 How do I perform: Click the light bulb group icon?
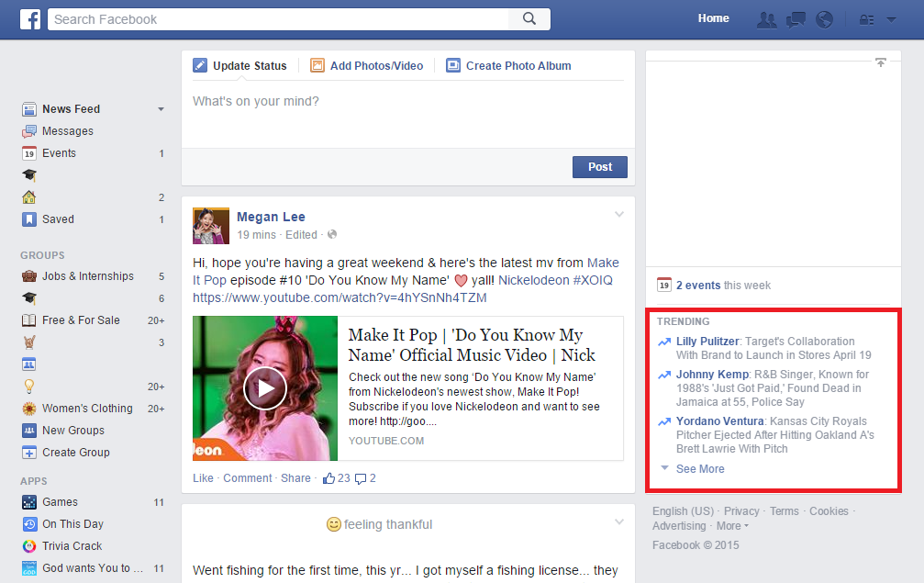[28, 387]
